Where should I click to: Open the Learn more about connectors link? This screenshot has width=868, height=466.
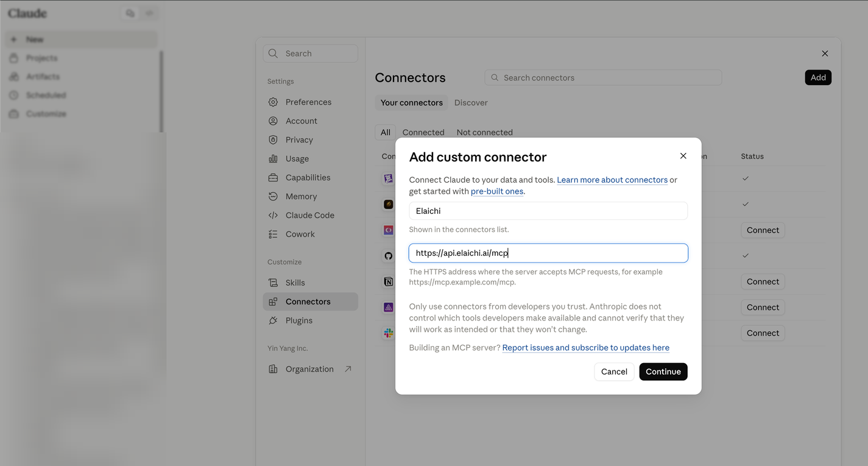(612, 180)
